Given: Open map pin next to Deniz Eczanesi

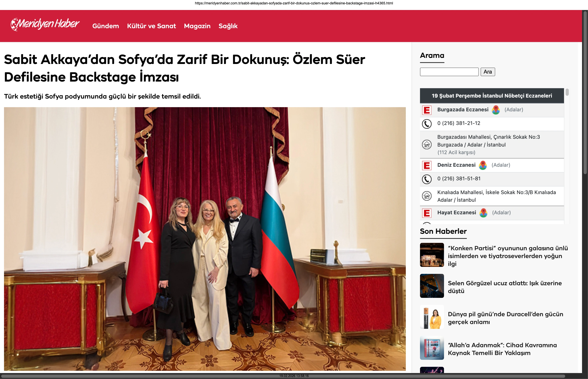Looking at the screenshot, I should click(483, 165).
